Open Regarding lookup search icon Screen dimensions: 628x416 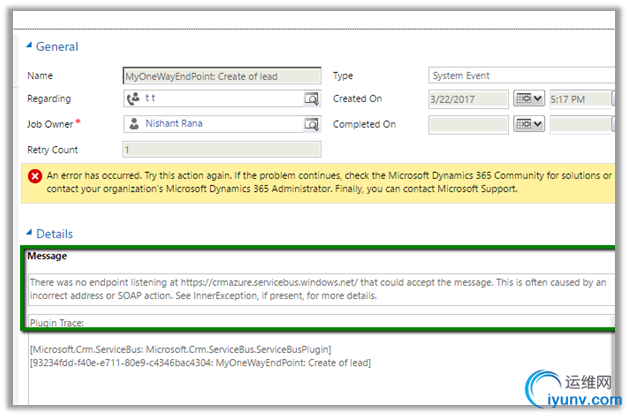point(312,98)
